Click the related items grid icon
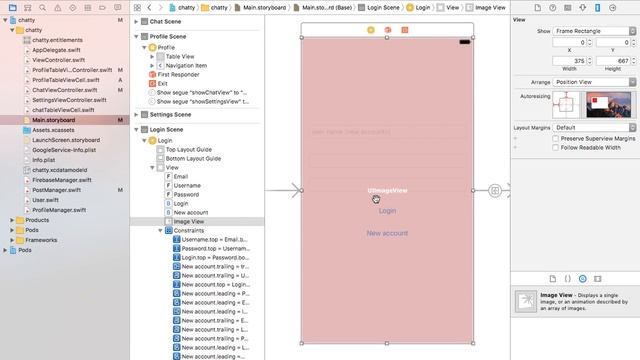This screenshot has height=360, width=640. pos(137,7)
